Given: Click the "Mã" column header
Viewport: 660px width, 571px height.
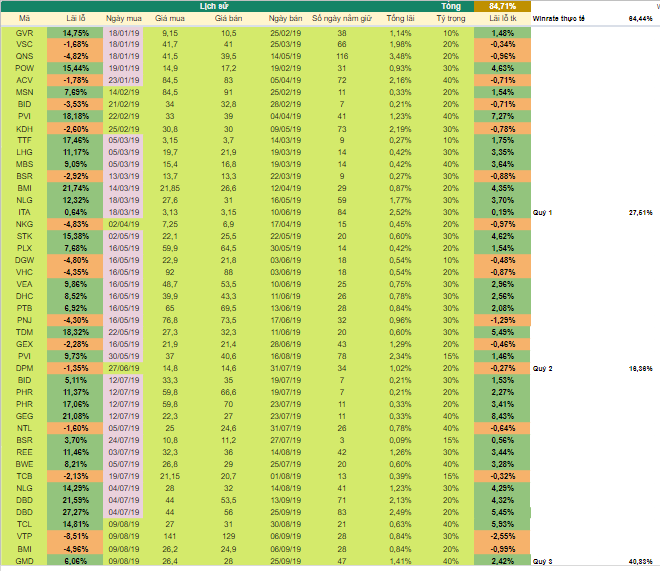Looking at the screenshot, I should [24, 19].
